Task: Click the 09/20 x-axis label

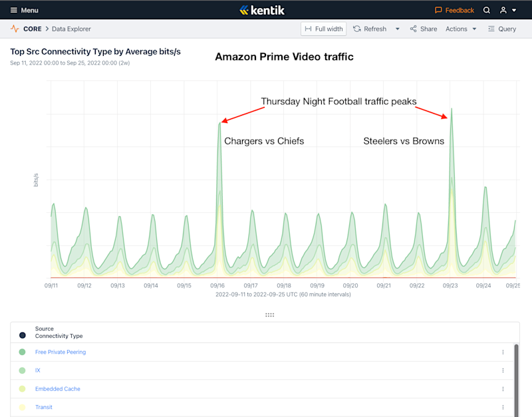Action: tap(350, 285)
